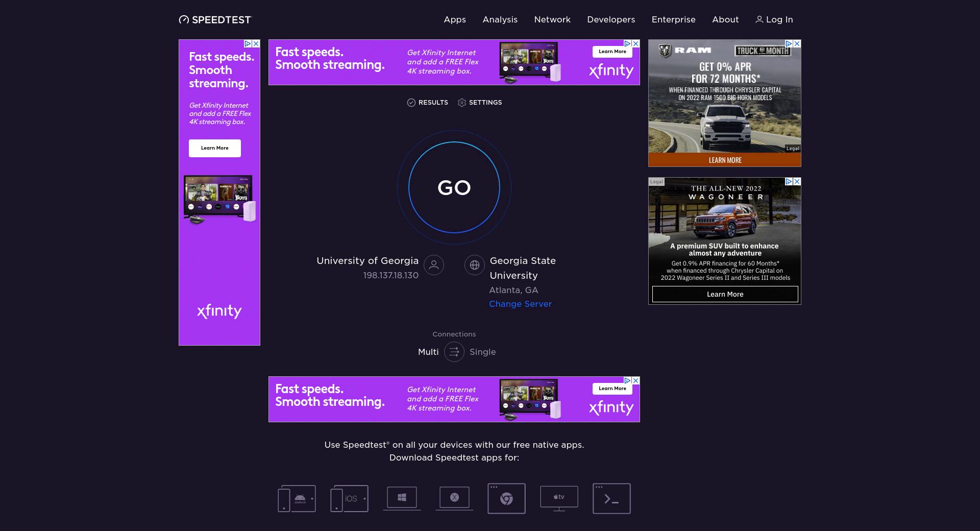Click the Georgia State University server name
The height and width of the screenshot is (531, 980).
(x=523, y=268)
